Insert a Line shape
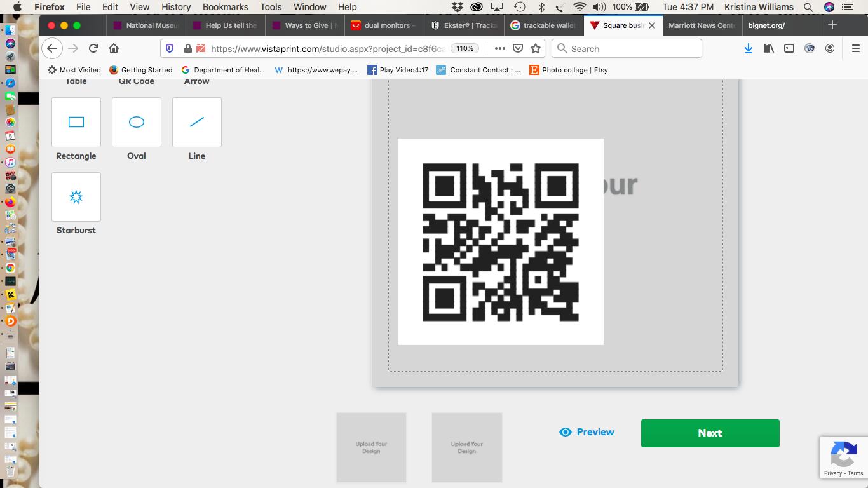Screen dimensions: 868x488 (x=197, y=122)
